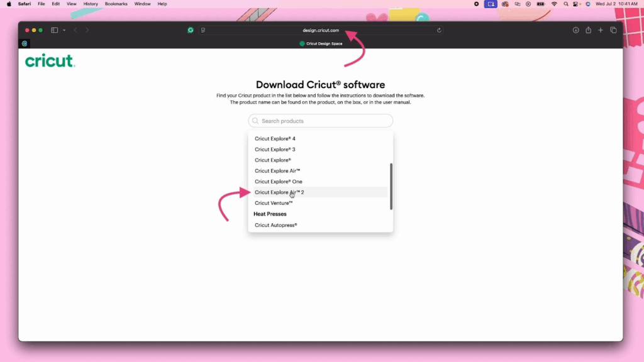Choose Cricut Venture from the list
This screenshot has height=362, width=644.
(x=320, y=203)
